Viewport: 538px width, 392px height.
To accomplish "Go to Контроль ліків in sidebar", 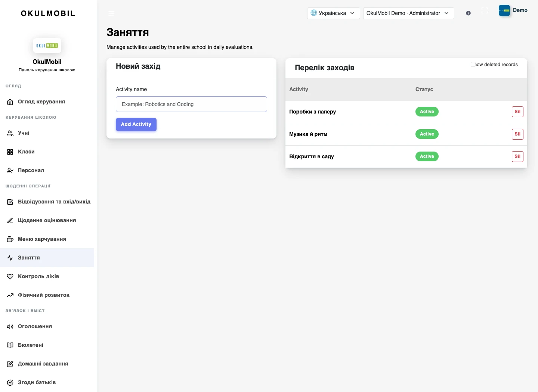I will (x=47, y=276).
